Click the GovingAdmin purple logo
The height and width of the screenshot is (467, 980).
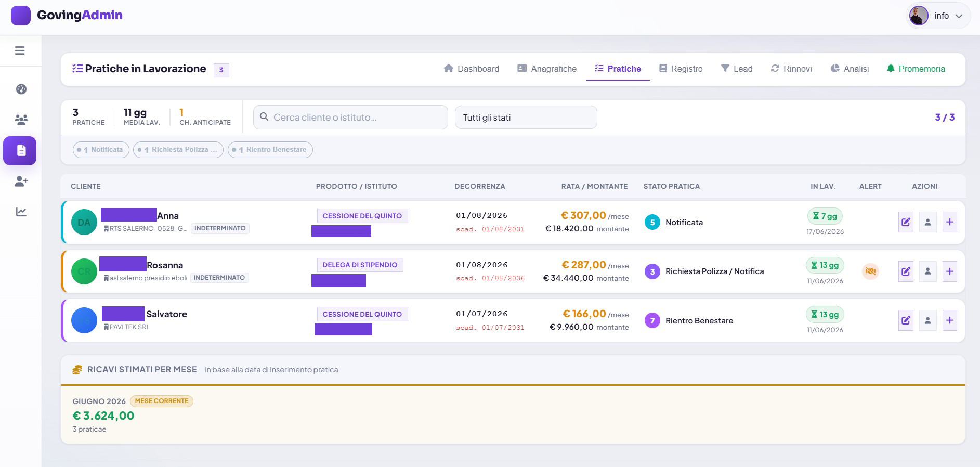[21, 16]
